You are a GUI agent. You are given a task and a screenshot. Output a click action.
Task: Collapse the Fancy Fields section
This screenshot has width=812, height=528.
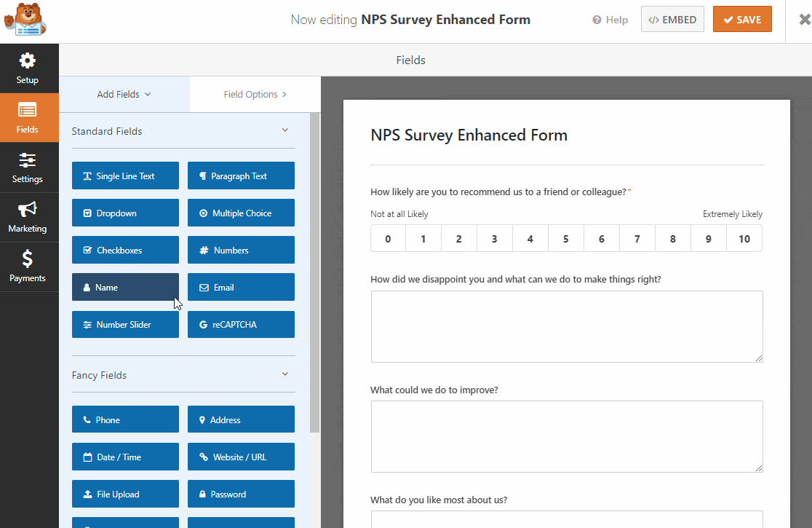point(284,374)
